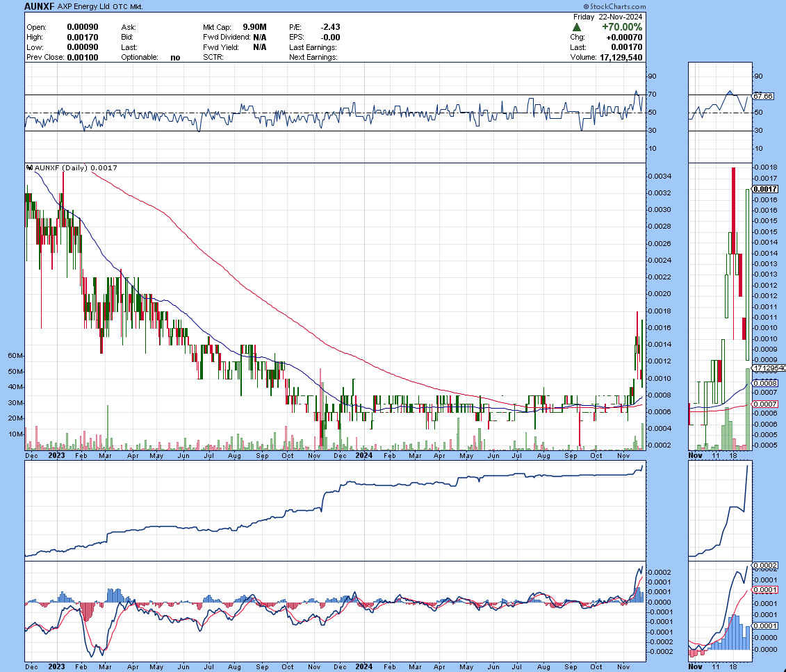Select the +0.00070 change value
786x672 pixels.
(x=624, y=37)
